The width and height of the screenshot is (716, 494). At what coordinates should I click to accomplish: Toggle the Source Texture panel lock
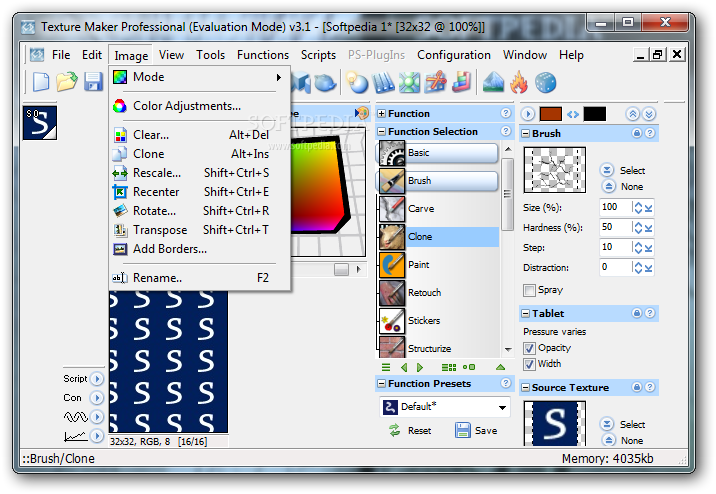pyautogui.click(x=636, y=387)
